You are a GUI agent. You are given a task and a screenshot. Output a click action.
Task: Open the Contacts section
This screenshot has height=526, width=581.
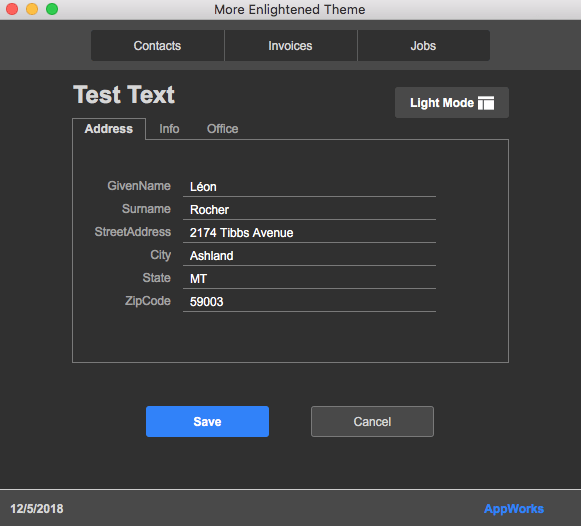coord(157,46)
